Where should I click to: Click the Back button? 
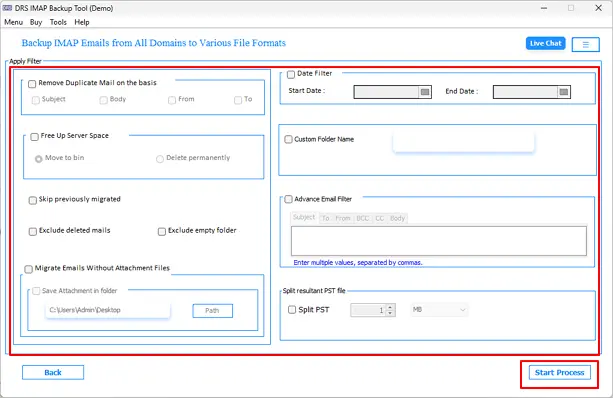pos(53,373)
